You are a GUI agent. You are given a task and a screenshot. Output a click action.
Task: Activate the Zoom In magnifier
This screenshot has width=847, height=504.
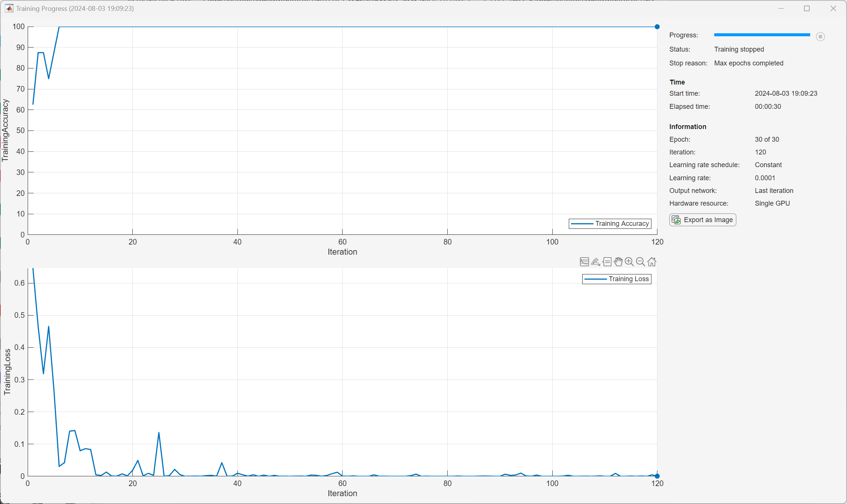point(629,262)
